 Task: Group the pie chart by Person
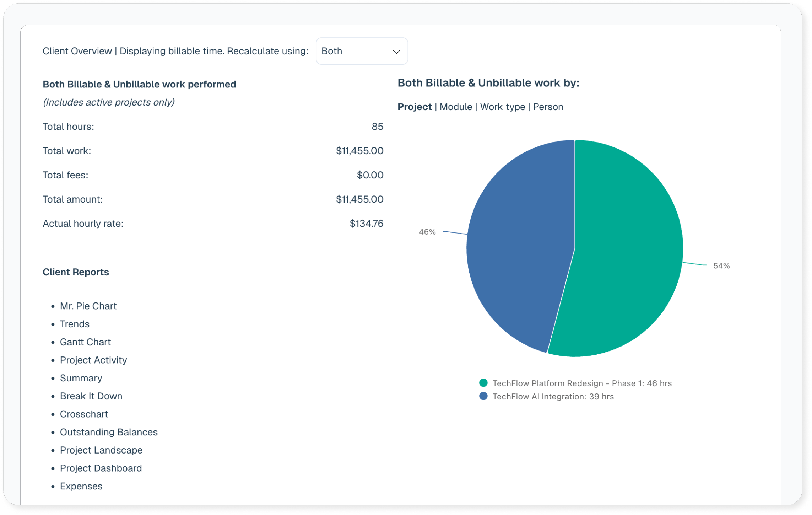[548, 107]
